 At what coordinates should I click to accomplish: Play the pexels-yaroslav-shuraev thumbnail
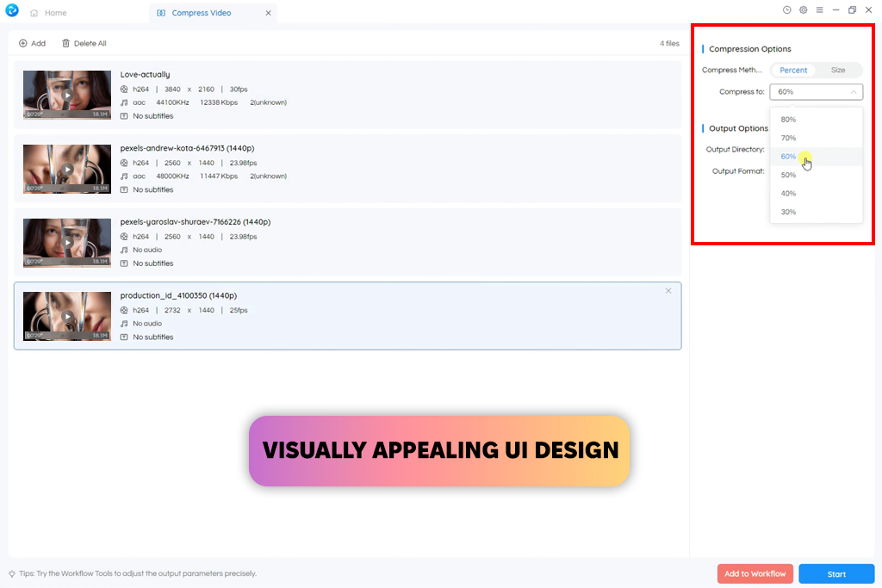[67, 242]
